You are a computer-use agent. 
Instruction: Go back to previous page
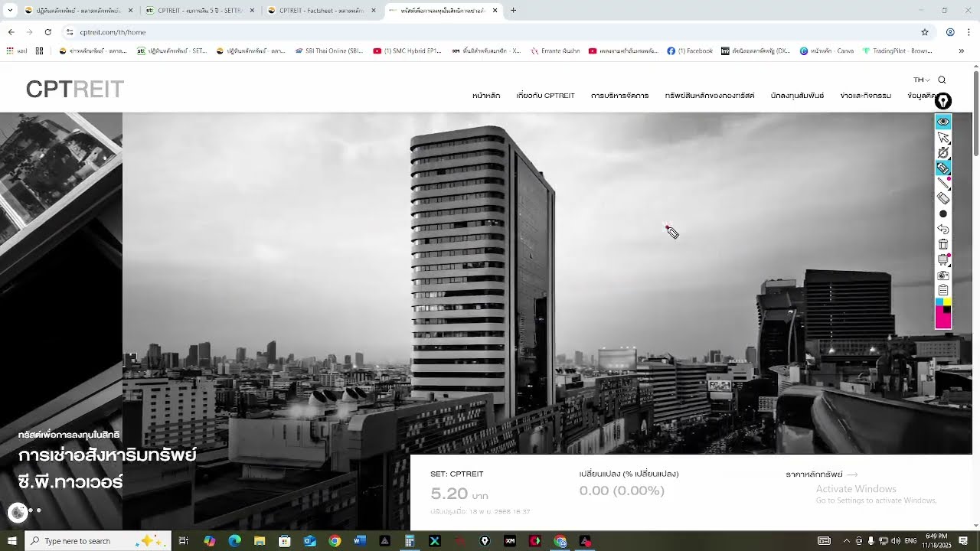[x=11, y=32]
